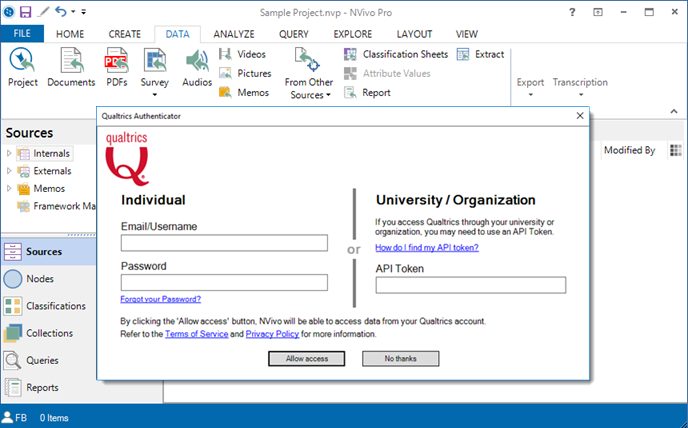Click the Email/Username input field
Screen dimensions: 688x428
coord(224,243)
